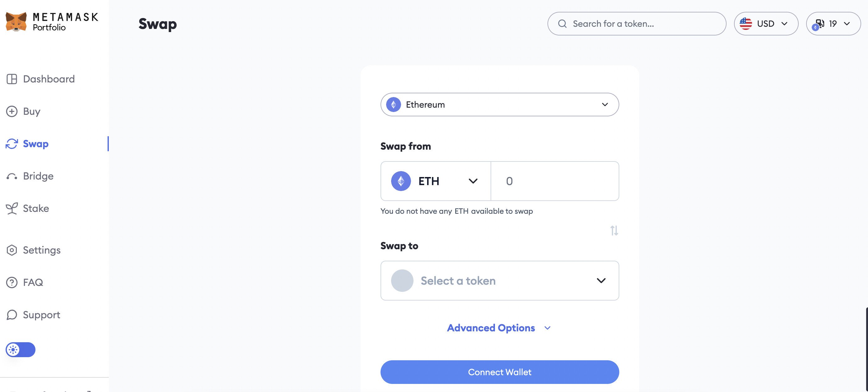
Task: Go to Buy in the sidebar
Action: point(31,111)
